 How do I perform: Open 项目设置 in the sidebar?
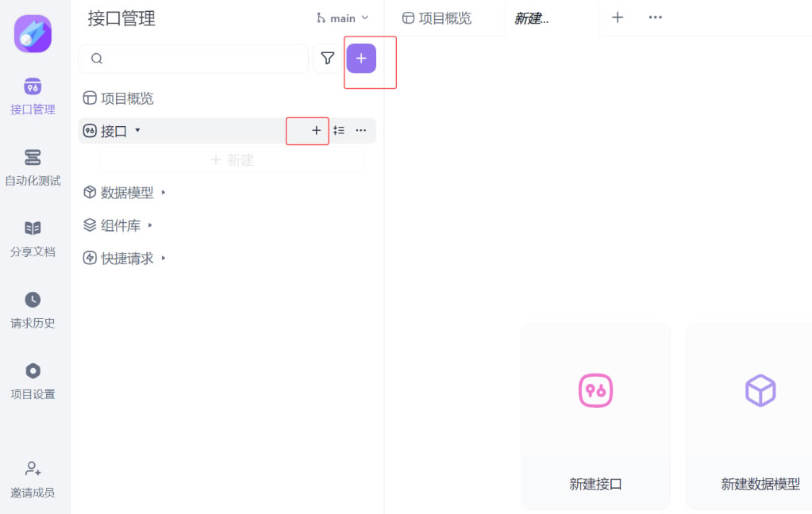[33, 382]
